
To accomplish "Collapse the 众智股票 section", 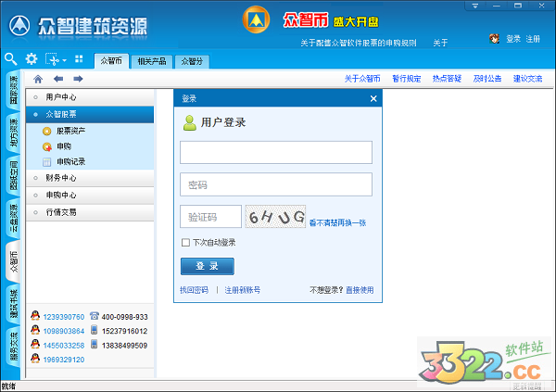I will pyautogui.click(x=90, y=114).
